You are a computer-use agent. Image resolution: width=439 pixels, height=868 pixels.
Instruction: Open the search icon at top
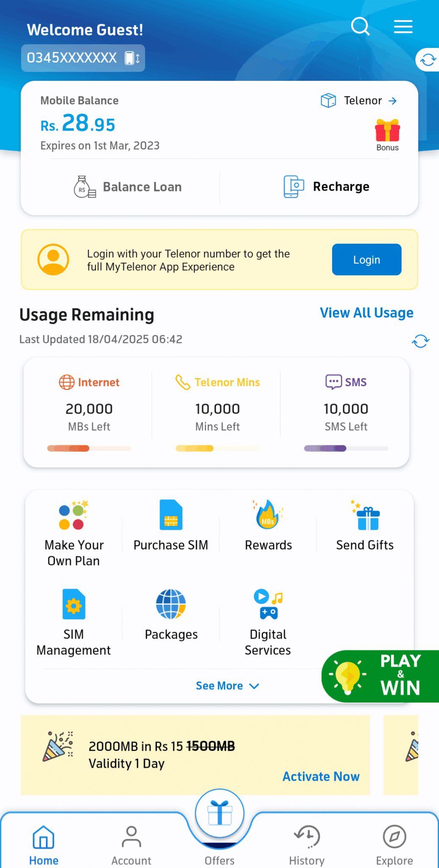(360, 27)
